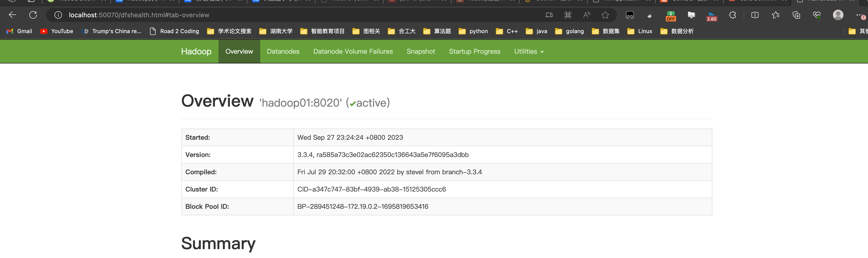Toggle split screen icon

755,15
